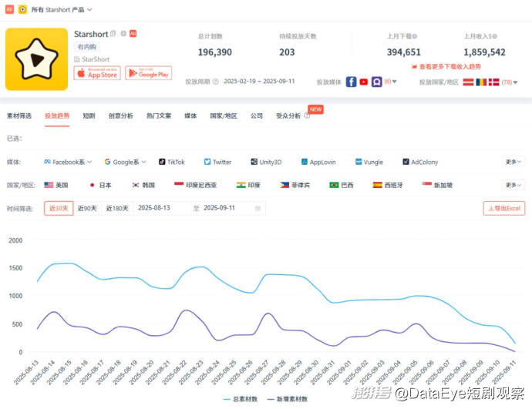
Task: Filter by 日本 country
Action: pos(100,185)
